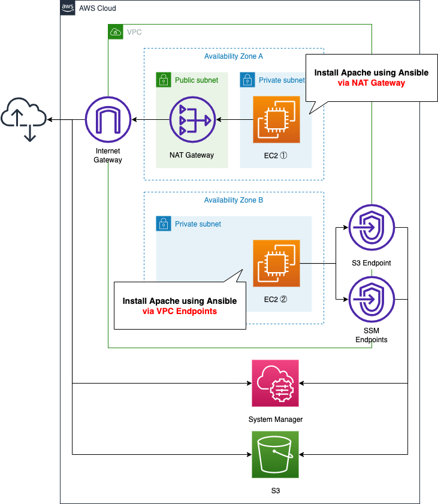438x504 pixels.
Task: Select Zone A Private subnet lock icon
Action: [x=247, y=80]
